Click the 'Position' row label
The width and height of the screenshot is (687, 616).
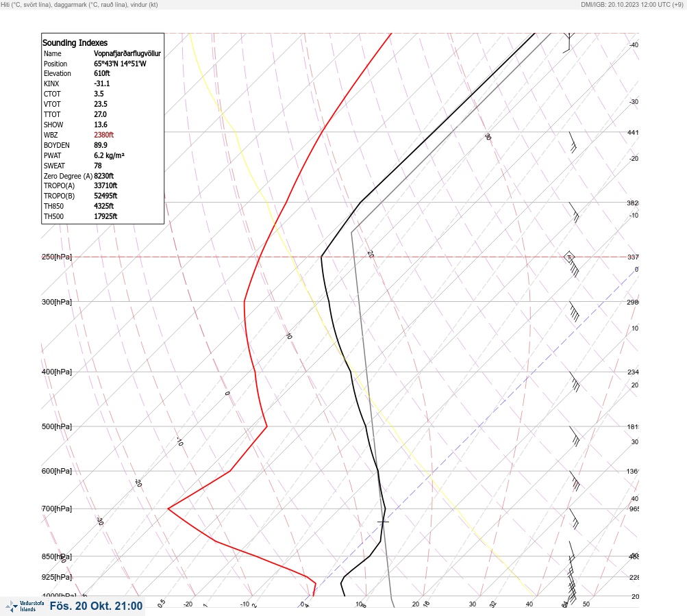(55, 64)
